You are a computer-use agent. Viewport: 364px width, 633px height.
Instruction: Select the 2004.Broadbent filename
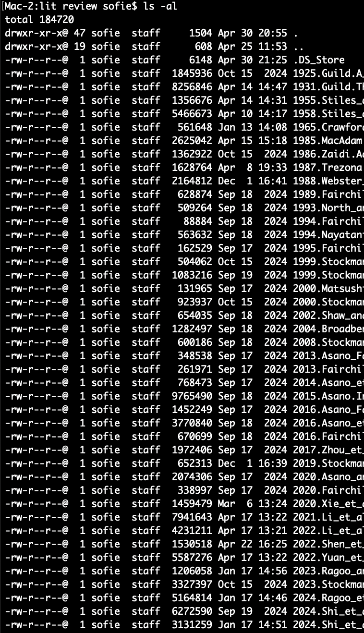click(328, 329)
